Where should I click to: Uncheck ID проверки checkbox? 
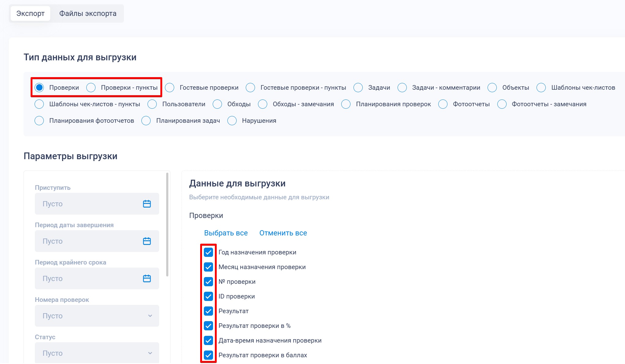point(208,296)
